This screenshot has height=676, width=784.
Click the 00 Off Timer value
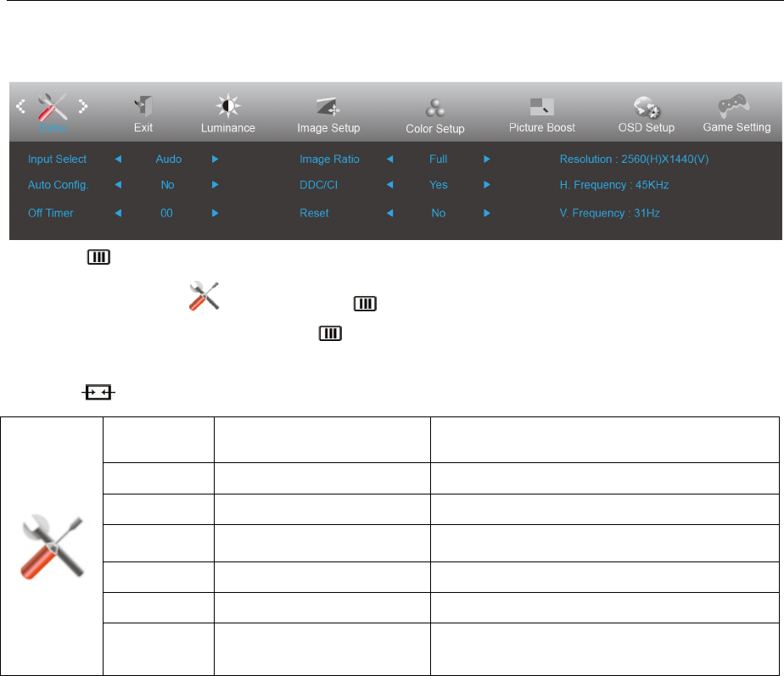point(166,213)
